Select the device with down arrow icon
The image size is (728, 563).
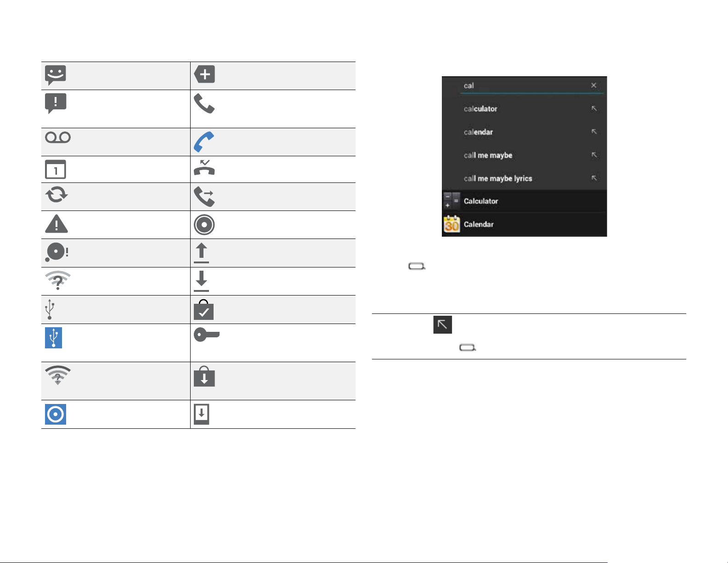202,414
